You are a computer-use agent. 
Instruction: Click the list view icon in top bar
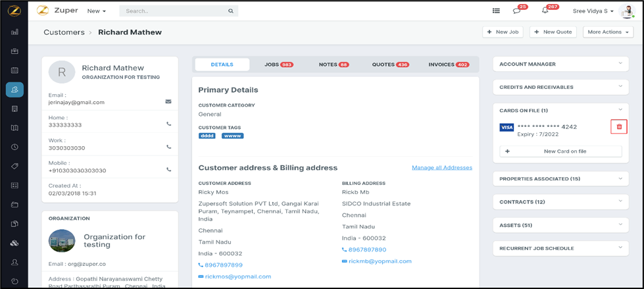click(496, 11)
